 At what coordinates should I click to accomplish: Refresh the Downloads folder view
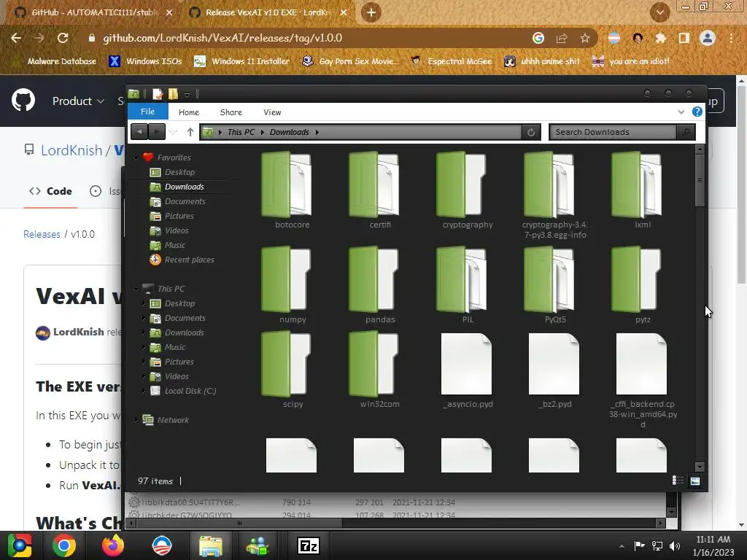531,133
